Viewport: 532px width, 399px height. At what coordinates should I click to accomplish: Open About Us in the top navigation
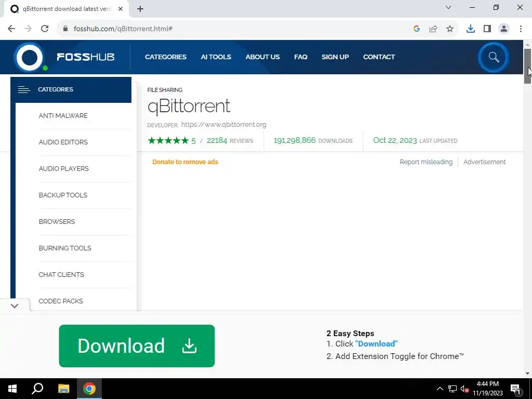(x=262, y=57)
